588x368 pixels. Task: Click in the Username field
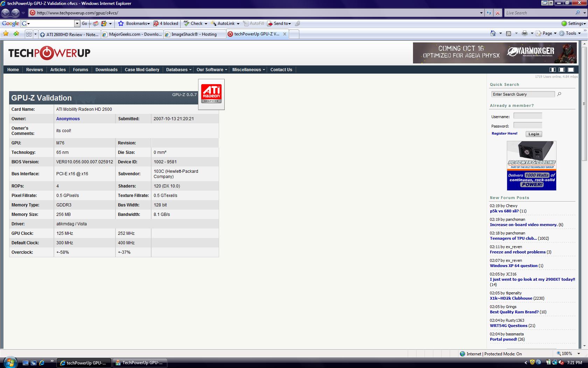click(x=527, y=116)
